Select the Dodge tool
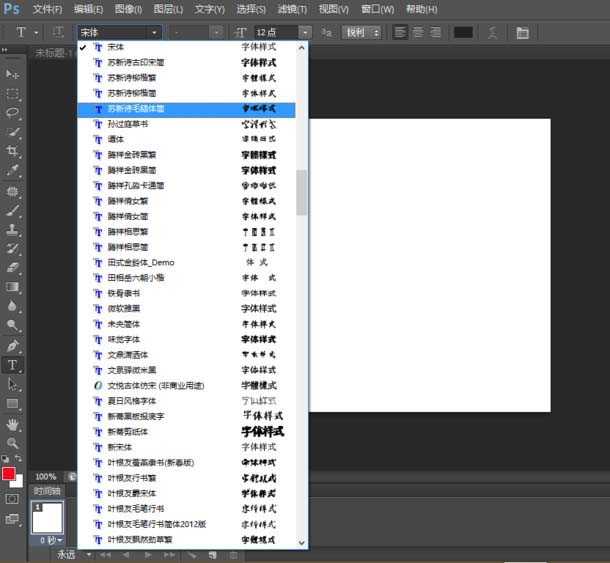The height and width of the screenshot is (563, 610). (x=12, y=325)
